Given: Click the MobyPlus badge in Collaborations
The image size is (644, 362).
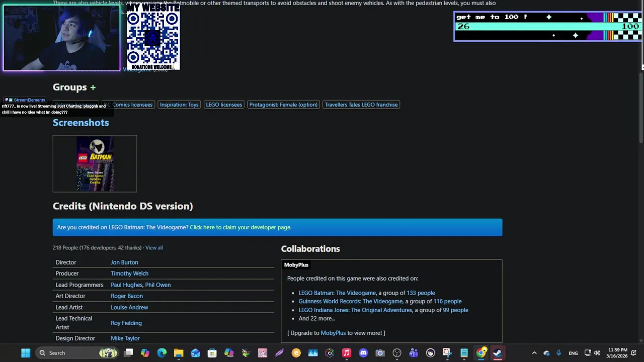Looking at the screenshot, I should (x=296, y=265).
